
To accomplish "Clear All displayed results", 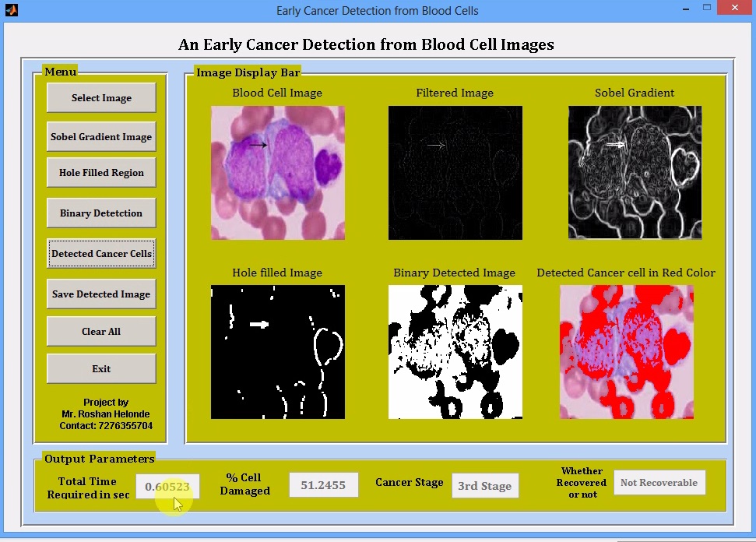I will (x=100, y=331).
